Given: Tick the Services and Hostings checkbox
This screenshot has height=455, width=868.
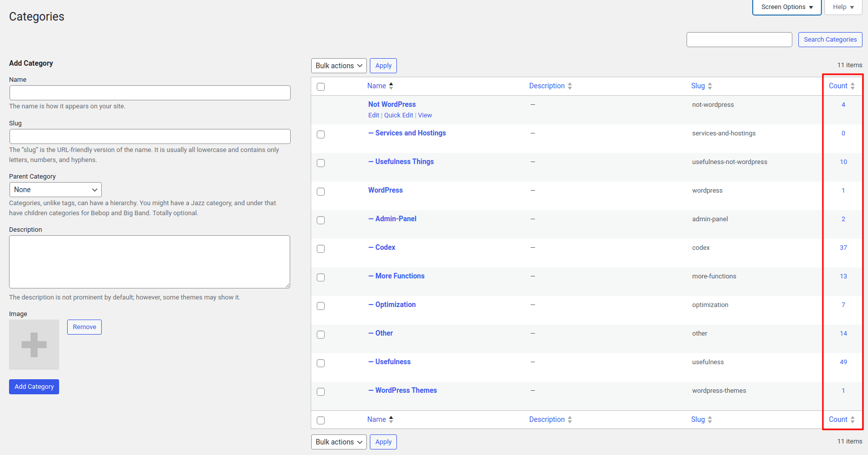Looking at the screenshot, I should click(321, 134).
